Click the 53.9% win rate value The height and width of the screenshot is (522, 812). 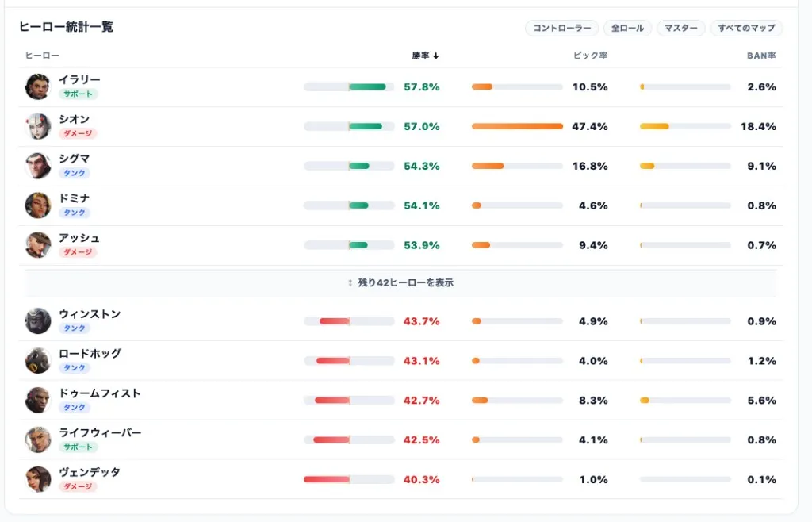click(x=422, y=245)
